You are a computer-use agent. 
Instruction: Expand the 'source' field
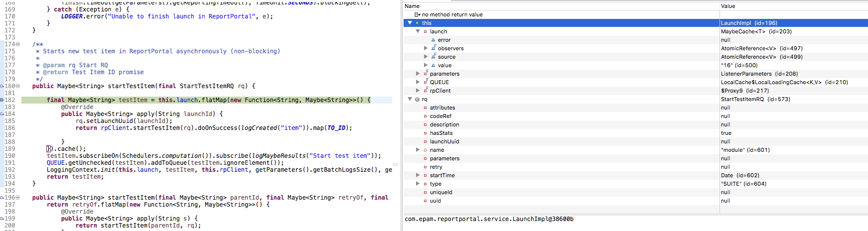tap(426, 57)
